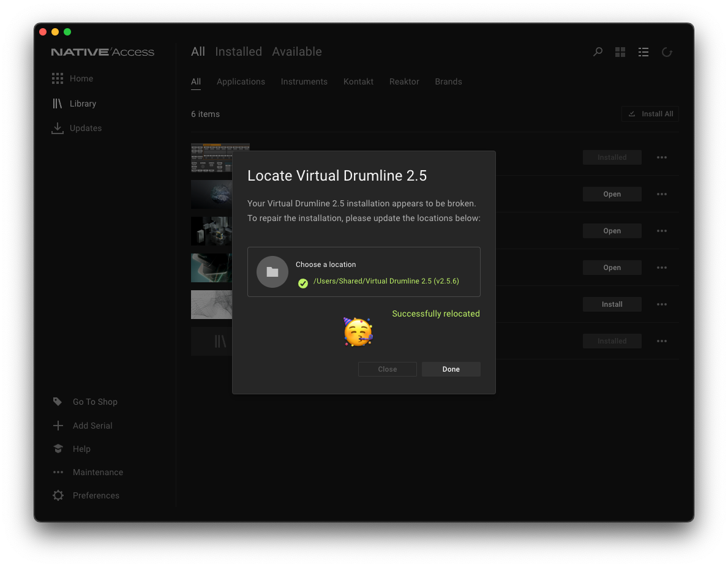
Task: Select the sub-filter All tab
Action: click(x=196, y=81)
